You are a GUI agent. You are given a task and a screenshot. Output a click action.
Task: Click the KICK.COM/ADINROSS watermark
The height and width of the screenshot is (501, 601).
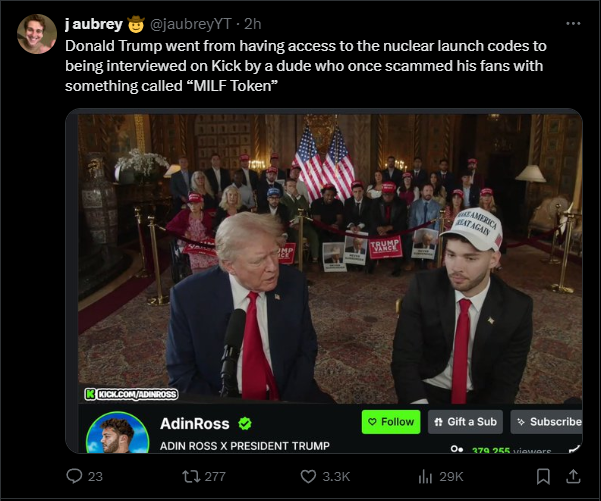point(131,394)
